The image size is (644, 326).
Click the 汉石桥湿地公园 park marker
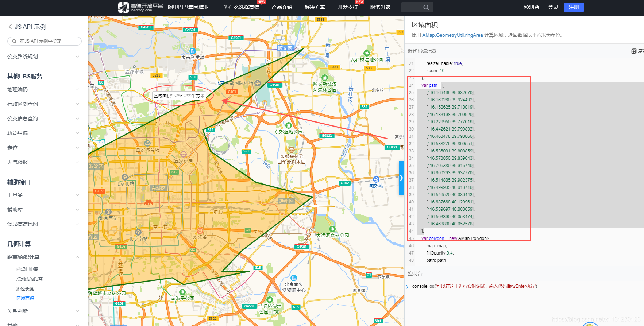[367, 53]
